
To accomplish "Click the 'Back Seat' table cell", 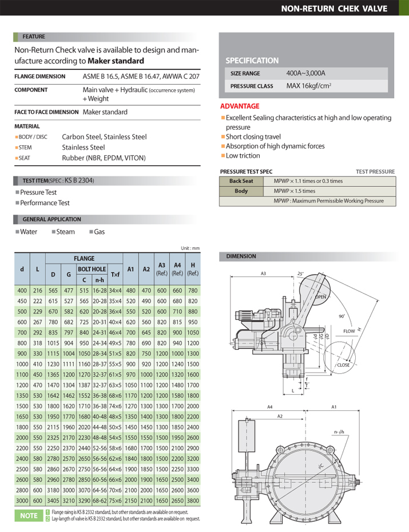I will pos(241,181).
